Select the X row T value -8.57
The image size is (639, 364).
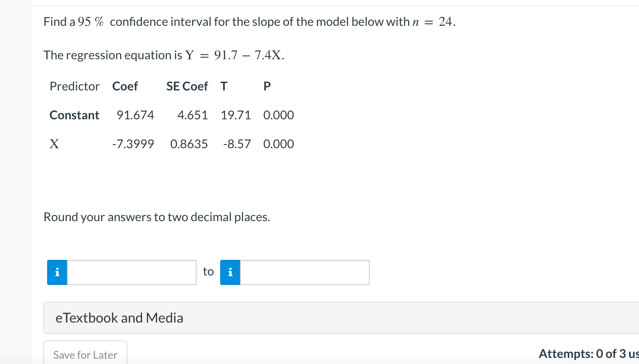click(237, 144)
